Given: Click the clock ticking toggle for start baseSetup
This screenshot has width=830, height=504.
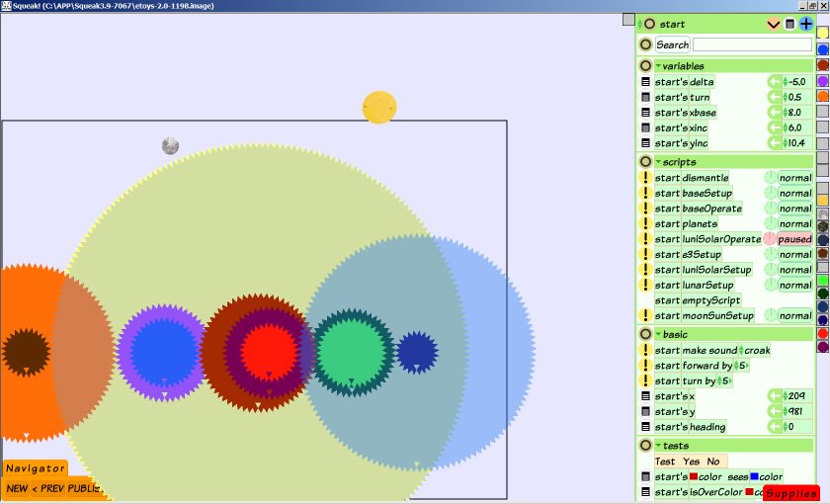Looking at the screenshot, I should pos(770,194).
